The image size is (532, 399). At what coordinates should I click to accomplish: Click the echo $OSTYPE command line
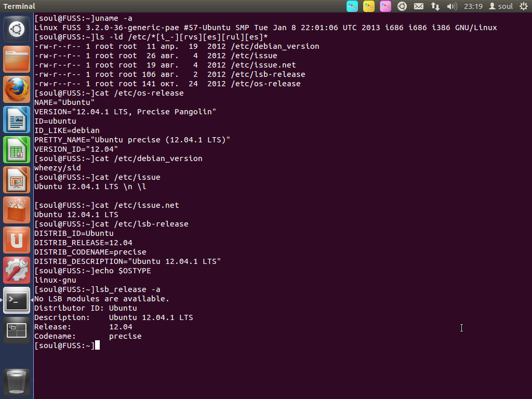pos(92,271)
